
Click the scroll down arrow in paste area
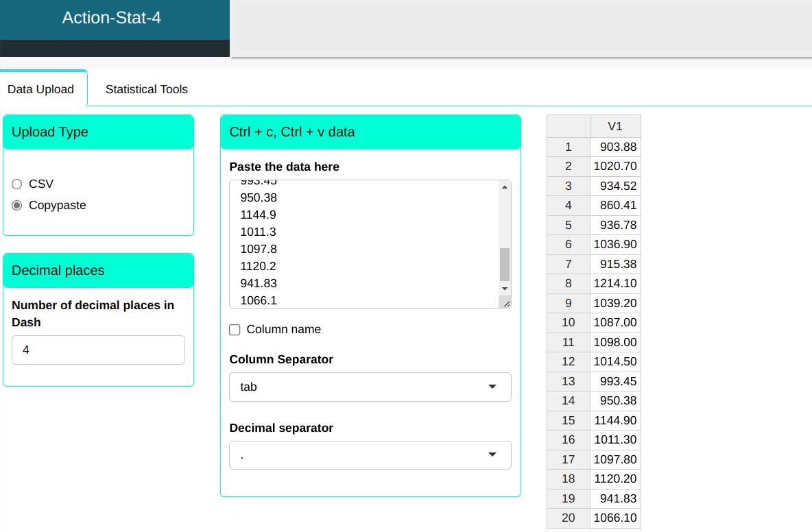click(505, 289)
